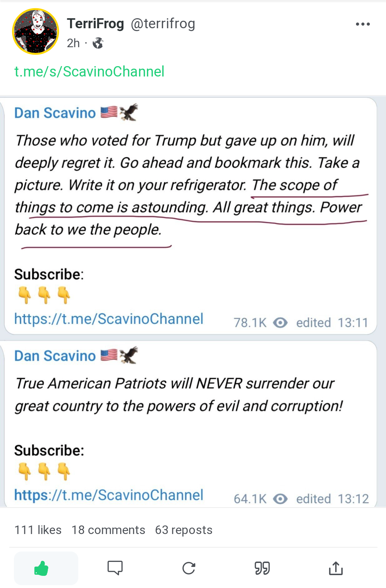This screenshot has height=588, width=386.
Task: Click the @terrifrog handle
Action: 163,24
